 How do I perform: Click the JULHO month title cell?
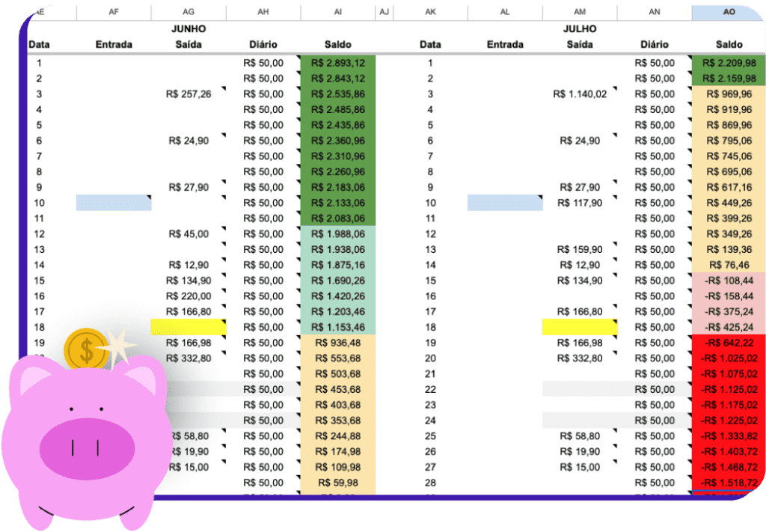tap(580, 29)
